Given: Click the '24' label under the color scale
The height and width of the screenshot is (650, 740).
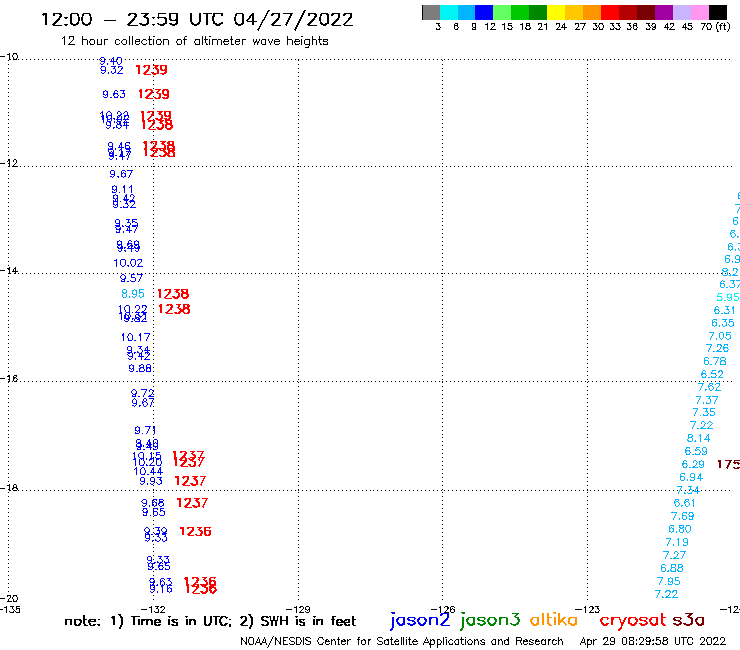Looking at the screenshot, I should click(561, 27).
